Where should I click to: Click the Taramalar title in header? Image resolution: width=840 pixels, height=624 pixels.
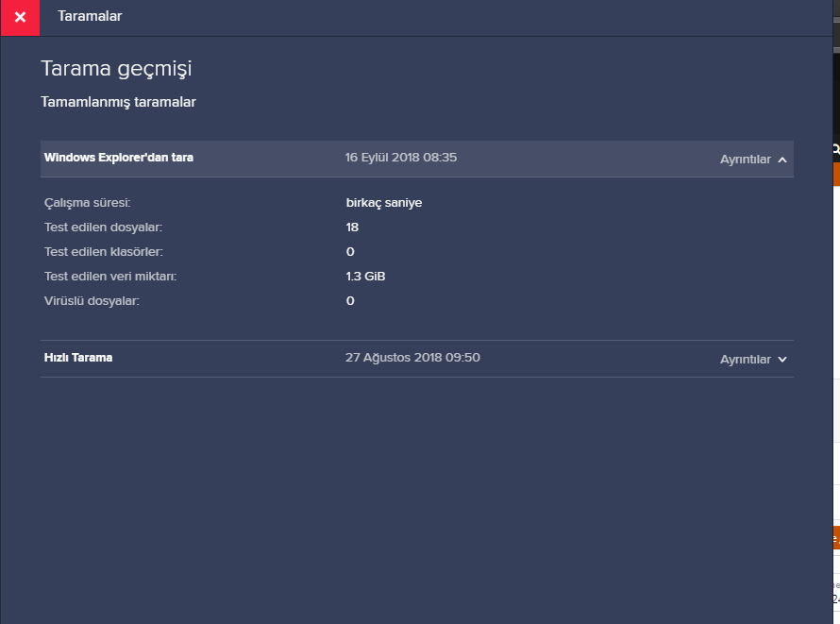(90, 16)
